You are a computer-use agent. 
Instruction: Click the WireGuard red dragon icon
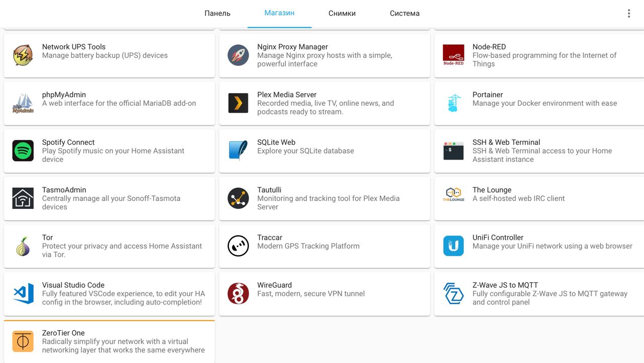tap(238, 294)
